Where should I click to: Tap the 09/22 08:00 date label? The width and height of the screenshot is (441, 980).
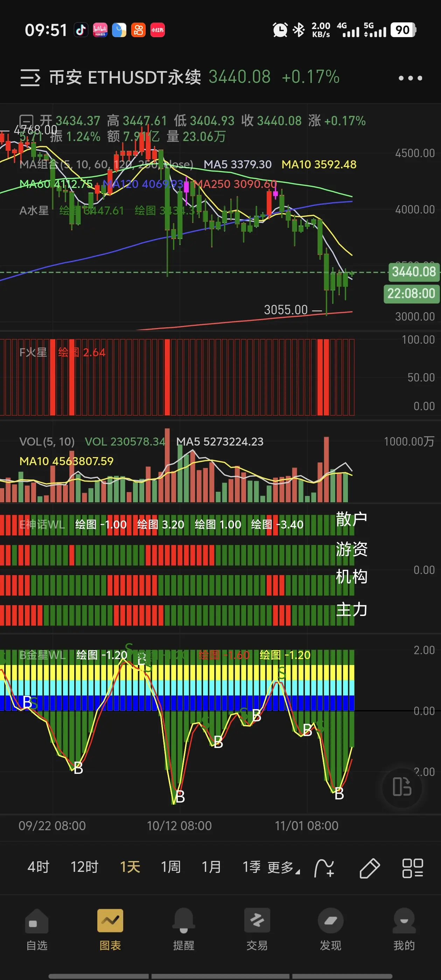(x=52, y=826)
